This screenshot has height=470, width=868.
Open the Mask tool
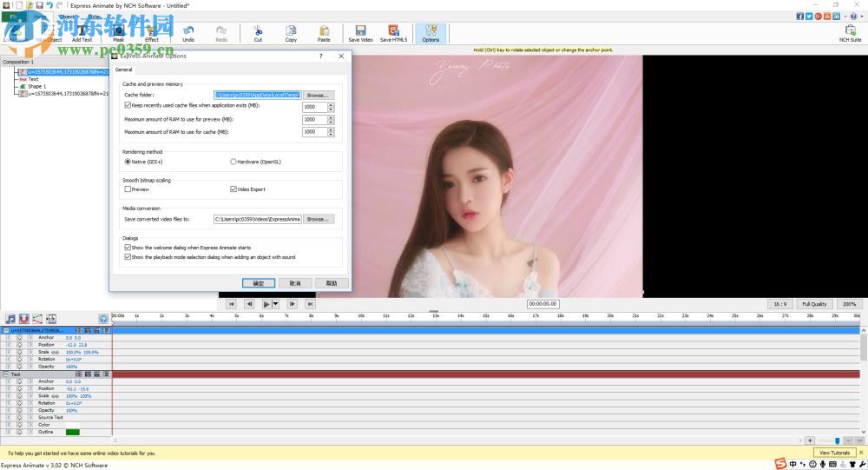(x=118, y=33)
